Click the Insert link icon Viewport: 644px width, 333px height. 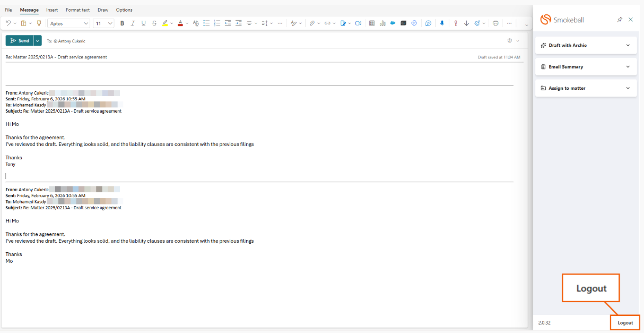pos(327,23)
